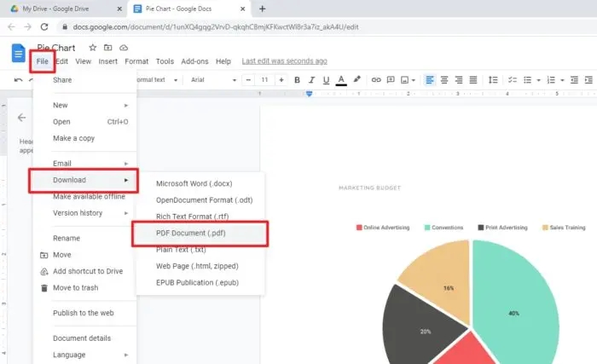Image resolution: width=597 pixels, height=364 pixels.
Task: Open the Edit menu
Action: [x=61, y=61]
